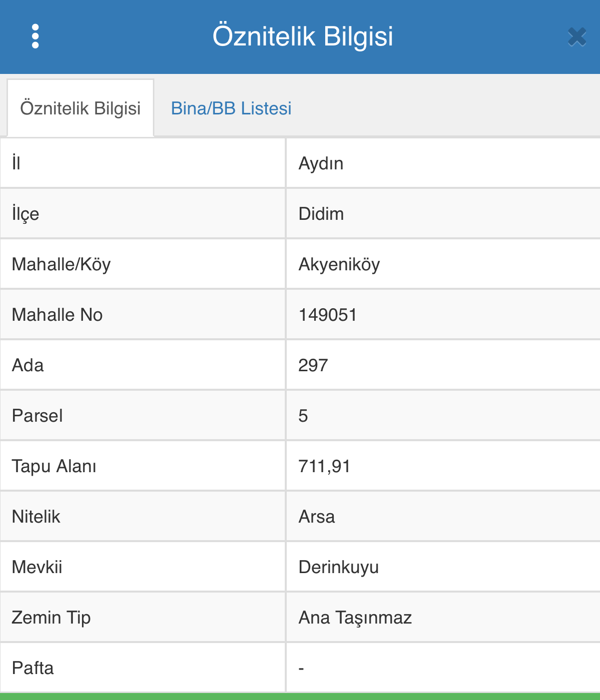Viewport: 600px width, 700px height.
Task: Open the three-dot options menu
Action: (x=35, y=36)
